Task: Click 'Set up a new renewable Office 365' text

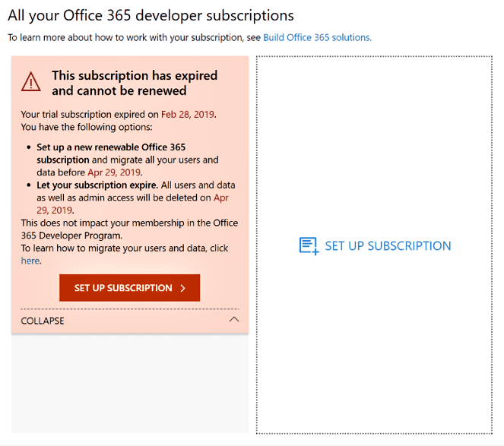Action: pos(111,147)
